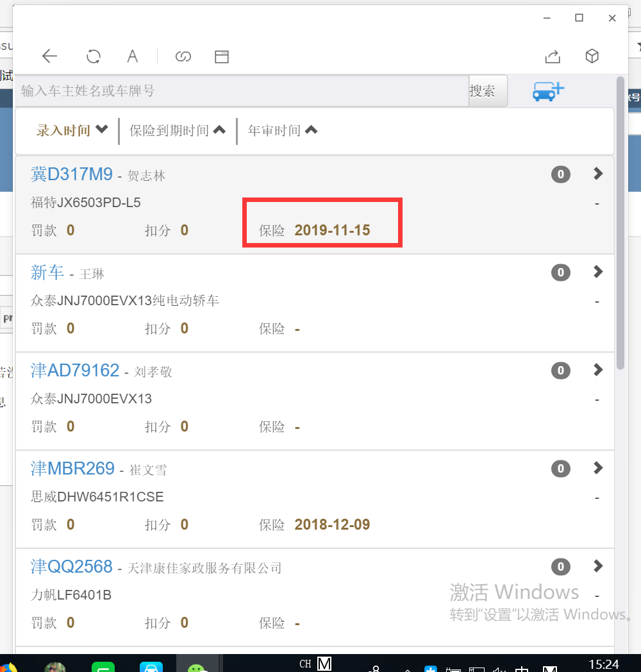Expand 津AD79162 row with right chevron
Viewport: 641px width, 672px height.
[598, 370]
